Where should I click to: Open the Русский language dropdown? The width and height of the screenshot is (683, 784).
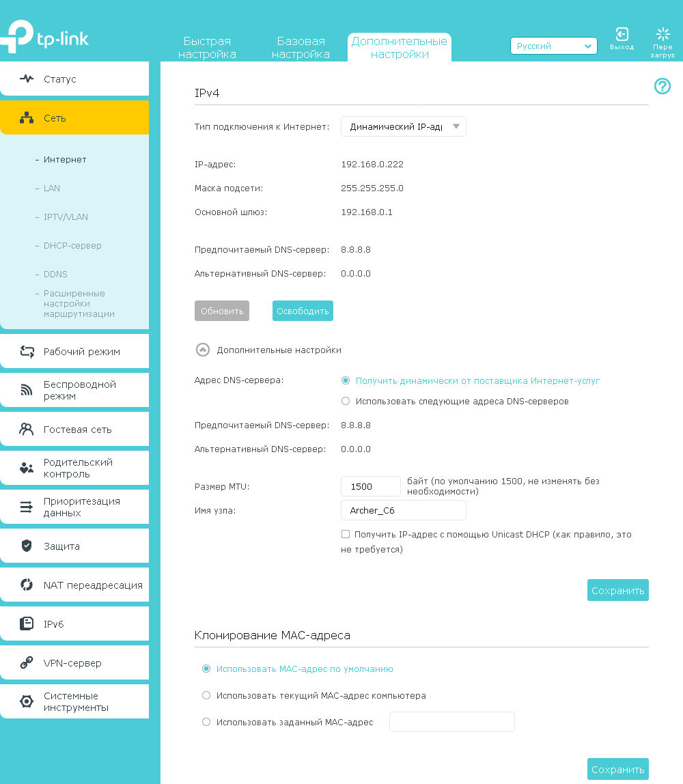pyautogui.click(x=553, y=46)
